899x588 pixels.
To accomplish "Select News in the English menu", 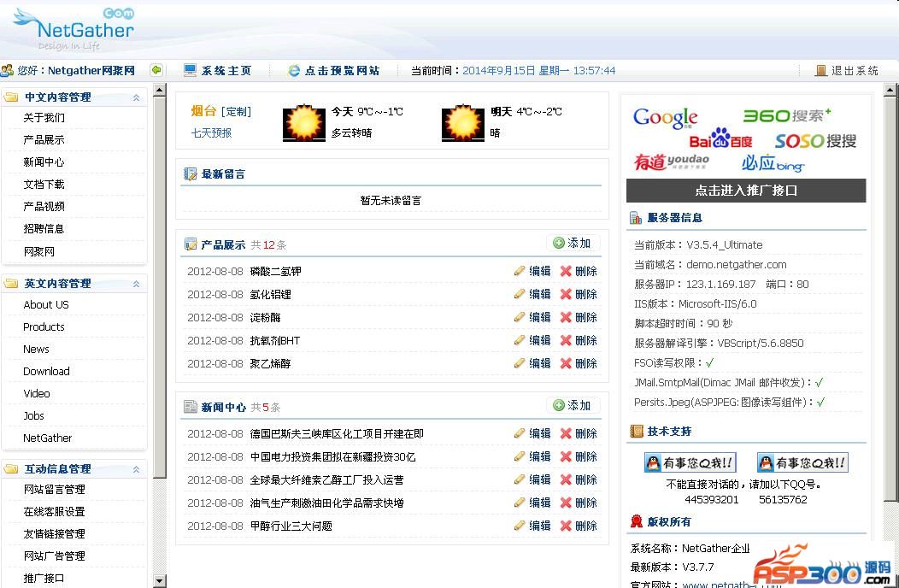I will point(36,350).
